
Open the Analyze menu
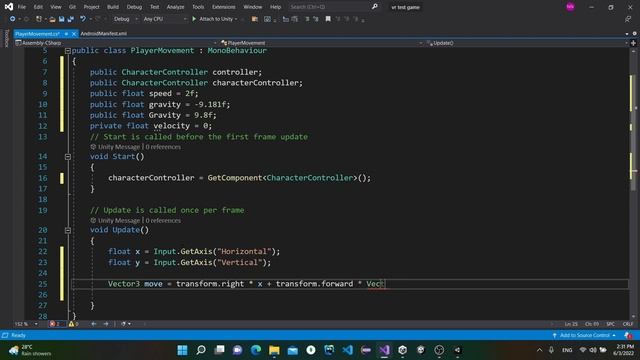175,7
